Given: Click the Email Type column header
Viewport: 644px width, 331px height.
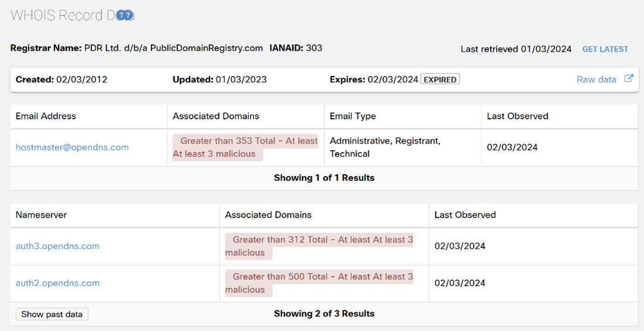Looking at the screenshot, I should (x=352, y=116).
